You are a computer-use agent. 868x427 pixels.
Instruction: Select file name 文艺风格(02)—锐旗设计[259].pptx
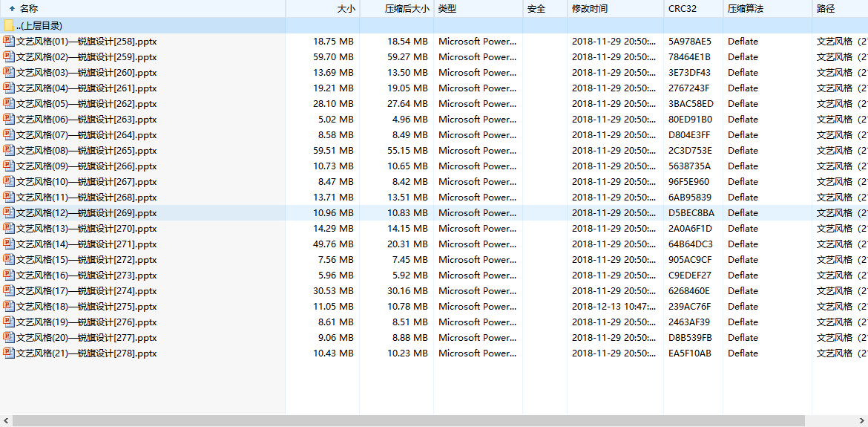86,56
